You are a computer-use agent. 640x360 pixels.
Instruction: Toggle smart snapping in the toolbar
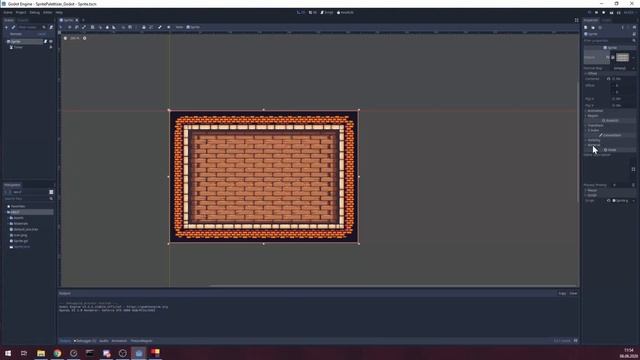point(123,27)
